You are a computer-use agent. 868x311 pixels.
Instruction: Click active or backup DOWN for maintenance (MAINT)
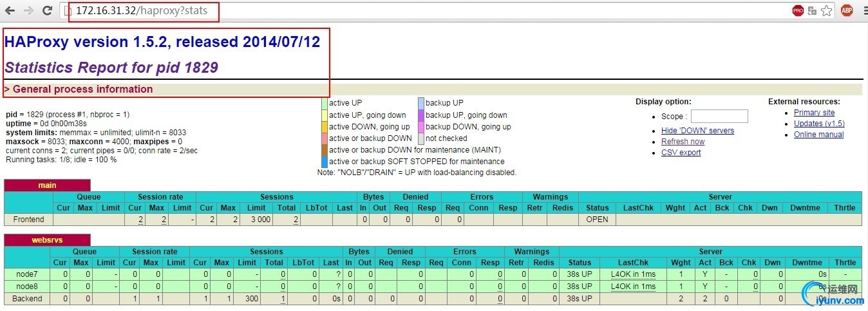pos(415,150)
